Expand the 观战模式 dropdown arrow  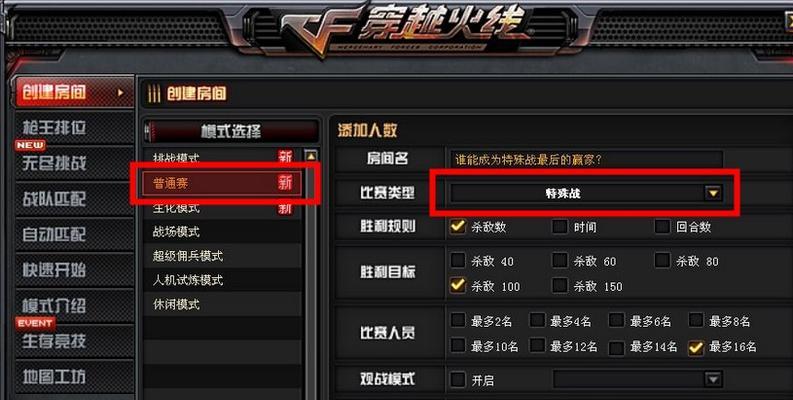point(713,379)
